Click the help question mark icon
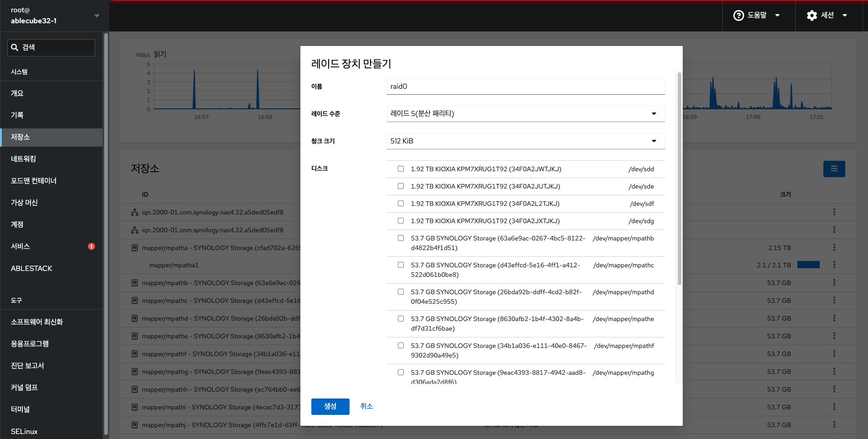This screenshot has width=868, height=439. pyautogui.click(x=738, y=15)
